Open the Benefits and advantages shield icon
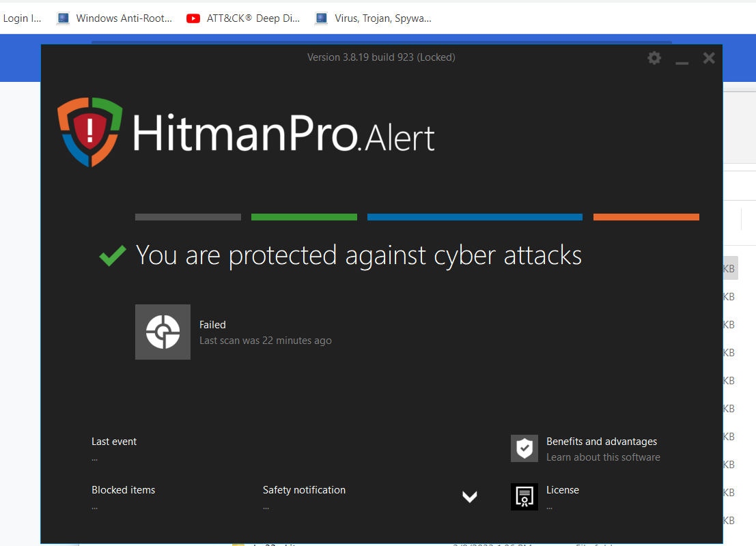Image resolution: width=756 pixels, height=546 pixels. coord(524,448)
